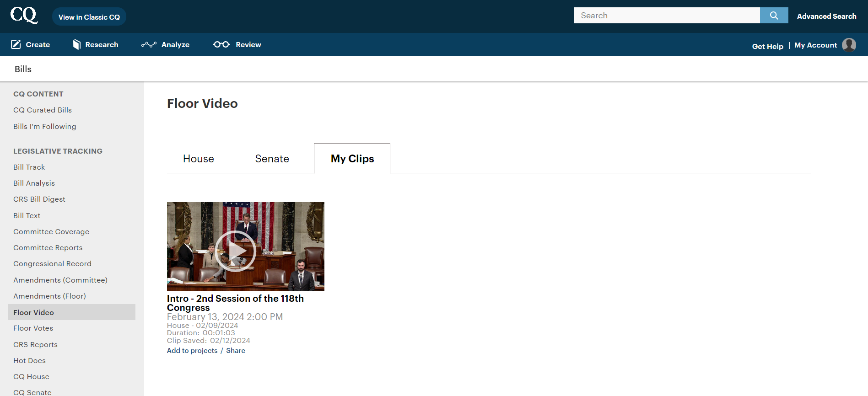Open Floor Votes in sidebar
This screenshot has width=868, height=396.
[x=33, y=328]
